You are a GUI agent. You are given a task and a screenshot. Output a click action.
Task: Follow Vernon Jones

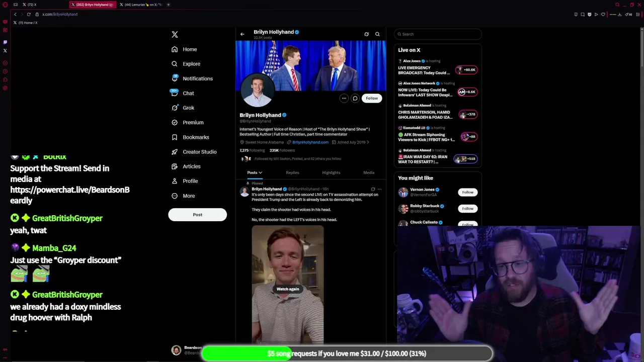coord(468,192)
